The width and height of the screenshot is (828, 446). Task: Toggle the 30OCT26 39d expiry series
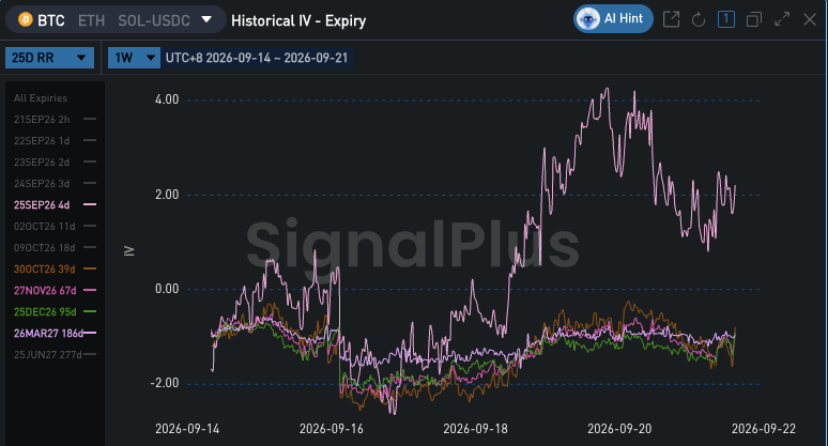[55, 269]
